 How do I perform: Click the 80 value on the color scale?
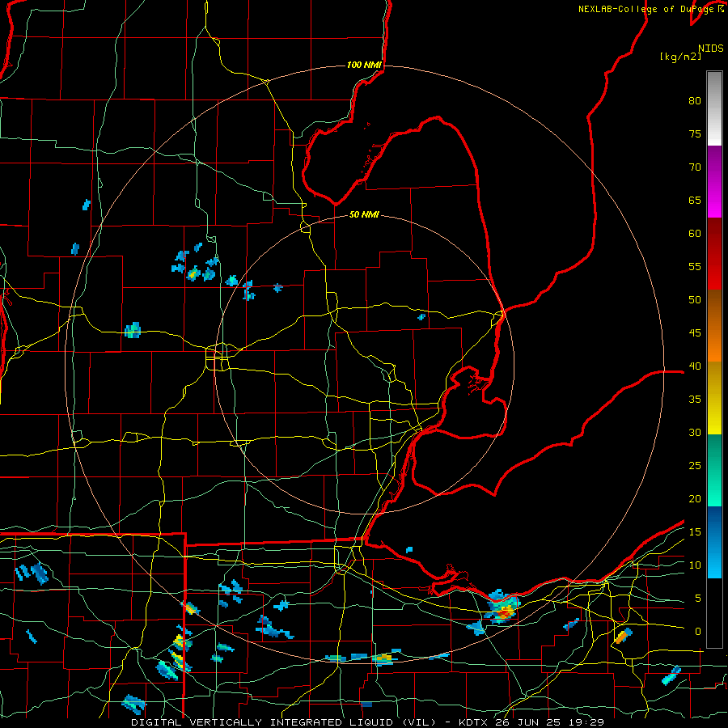click(695, 101)
